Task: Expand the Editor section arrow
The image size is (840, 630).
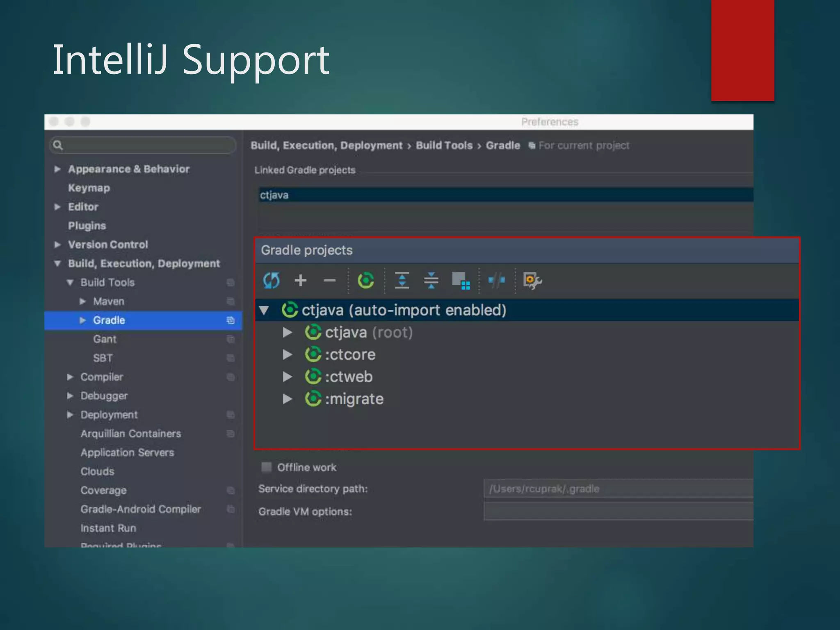Action: [57, 207]
